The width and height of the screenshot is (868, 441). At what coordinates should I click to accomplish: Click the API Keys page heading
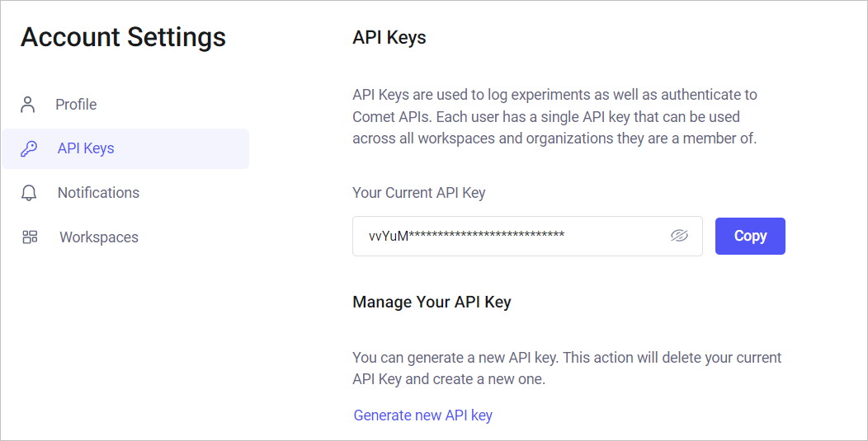pos(389,38)
